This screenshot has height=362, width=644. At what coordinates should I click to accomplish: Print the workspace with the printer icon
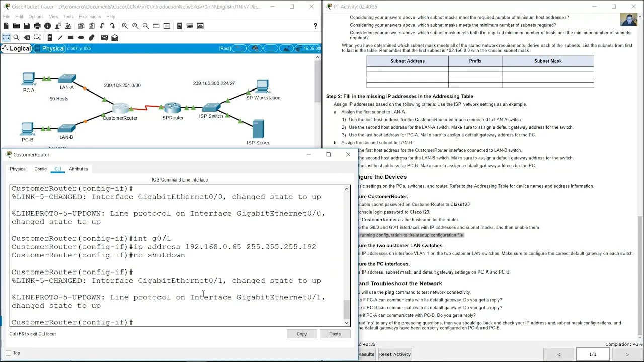click(x=37, y=26)
